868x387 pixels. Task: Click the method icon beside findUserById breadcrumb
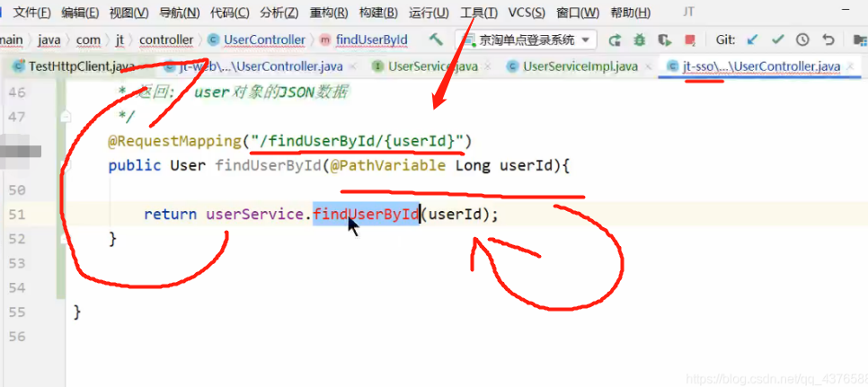pyautogui.click(x=325, y=40)
